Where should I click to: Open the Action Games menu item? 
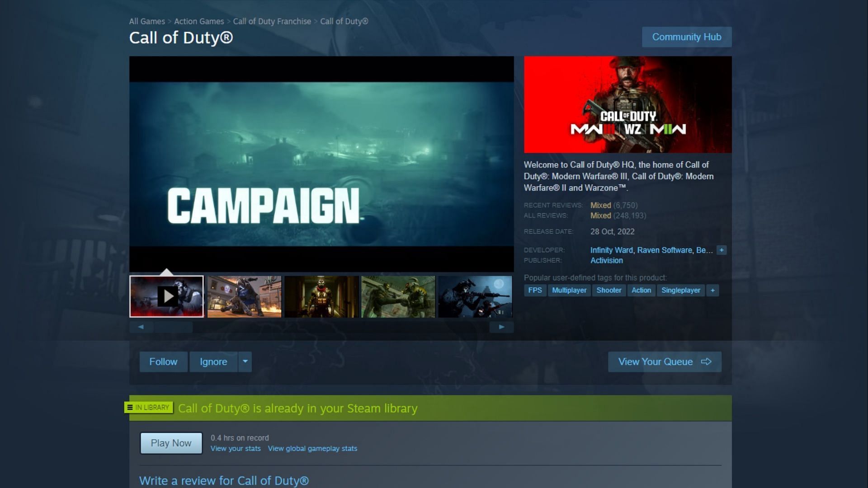point(198,21)
